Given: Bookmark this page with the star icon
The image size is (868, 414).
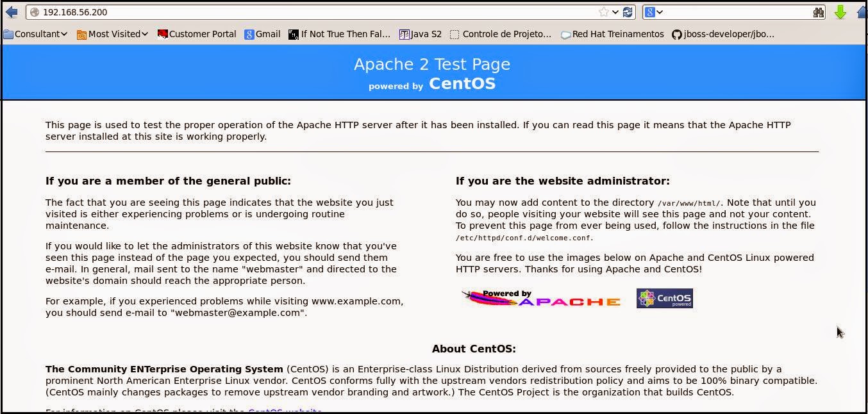Looking at the screenshot, I should point(603,12).
